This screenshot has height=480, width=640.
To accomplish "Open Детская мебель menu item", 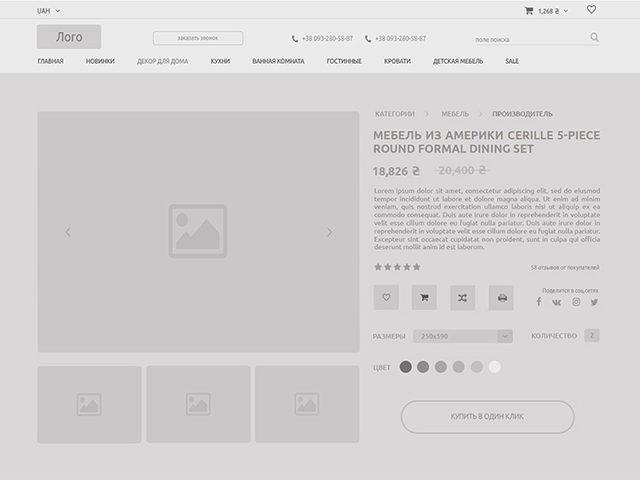I will click(x=458, y=61).
